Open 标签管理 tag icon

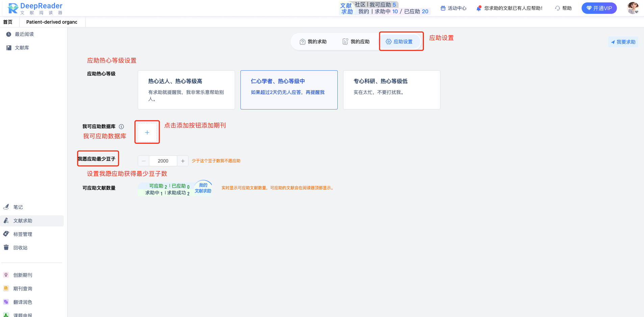6,234
